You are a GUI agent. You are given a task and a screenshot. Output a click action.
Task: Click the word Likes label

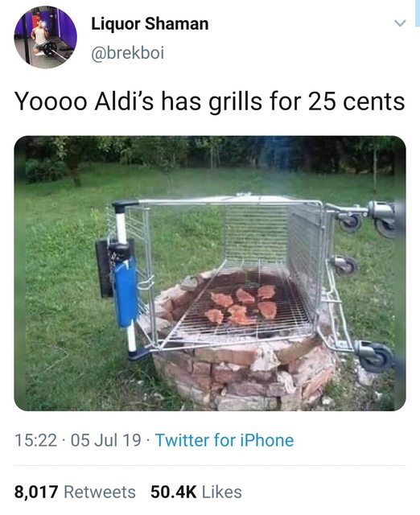(221, 492)
